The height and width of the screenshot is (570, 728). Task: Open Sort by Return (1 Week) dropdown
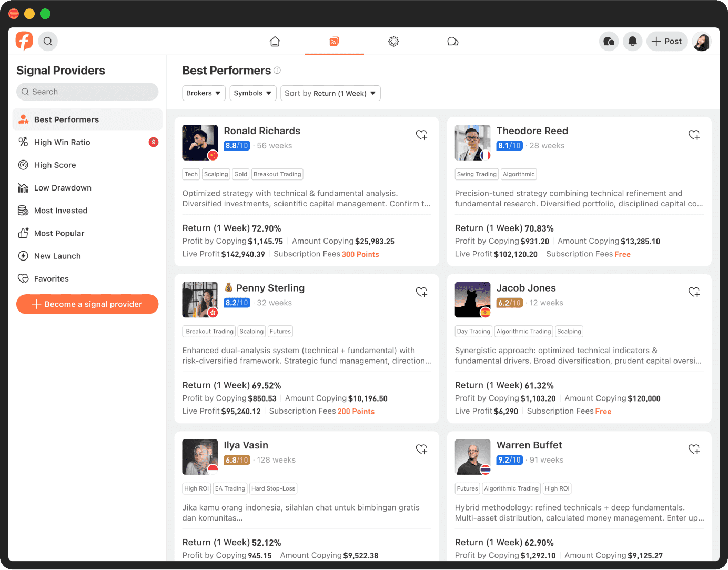[330, 93]
